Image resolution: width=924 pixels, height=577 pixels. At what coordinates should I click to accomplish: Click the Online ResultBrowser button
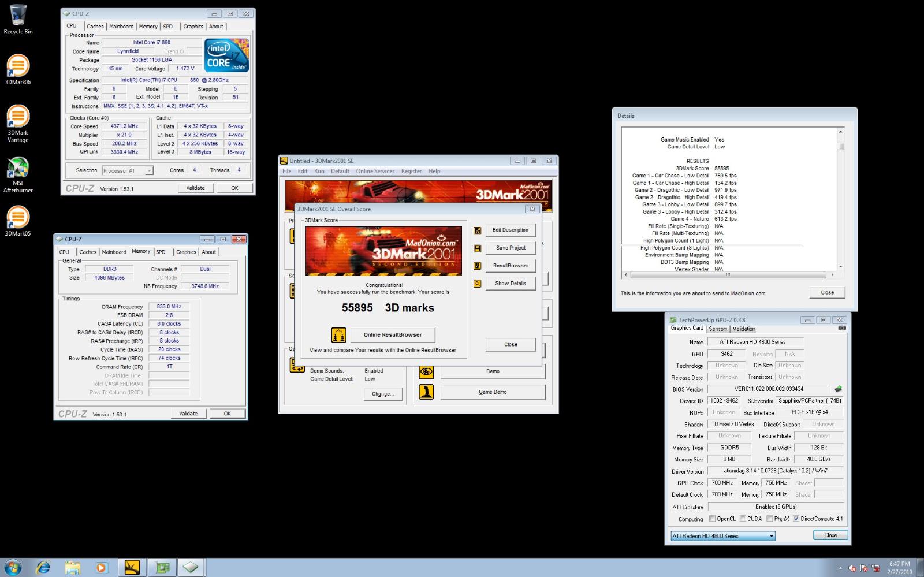click(393, 335)
